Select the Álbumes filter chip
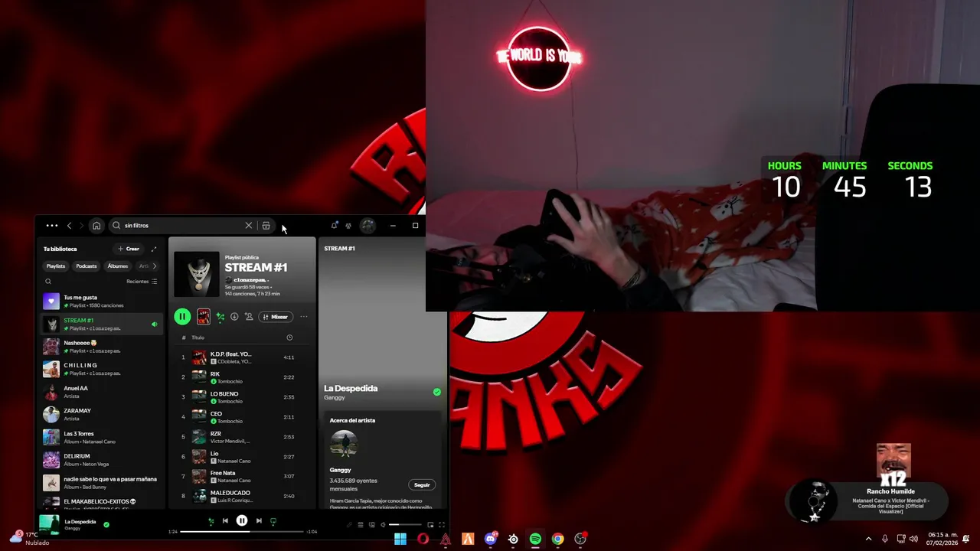Image resolution: width=980 pixels, height=551 pixels. [x=118, y=266]
